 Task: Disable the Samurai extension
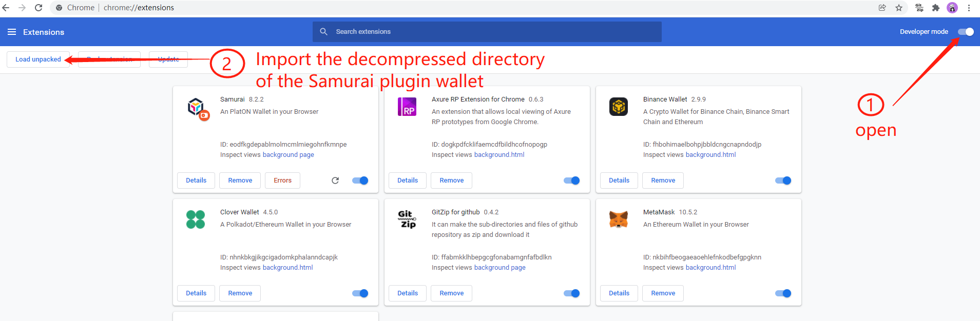(x=360, y=180)
